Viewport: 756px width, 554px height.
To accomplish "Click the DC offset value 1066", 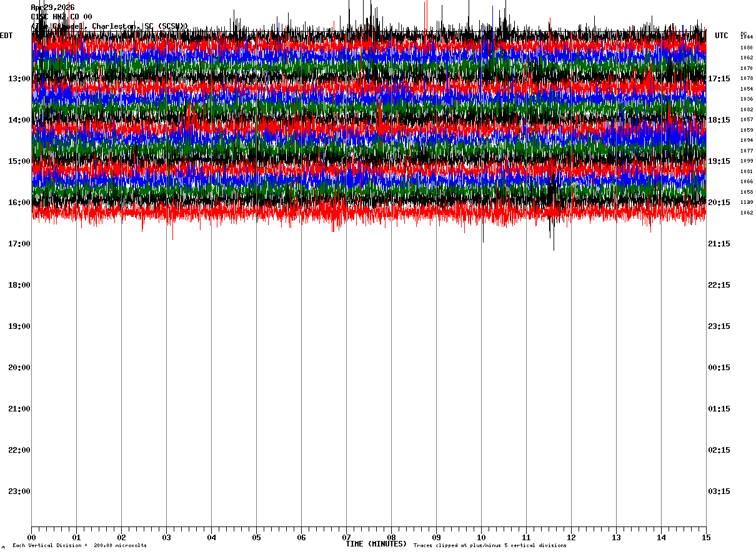I will tap(747, 181).
